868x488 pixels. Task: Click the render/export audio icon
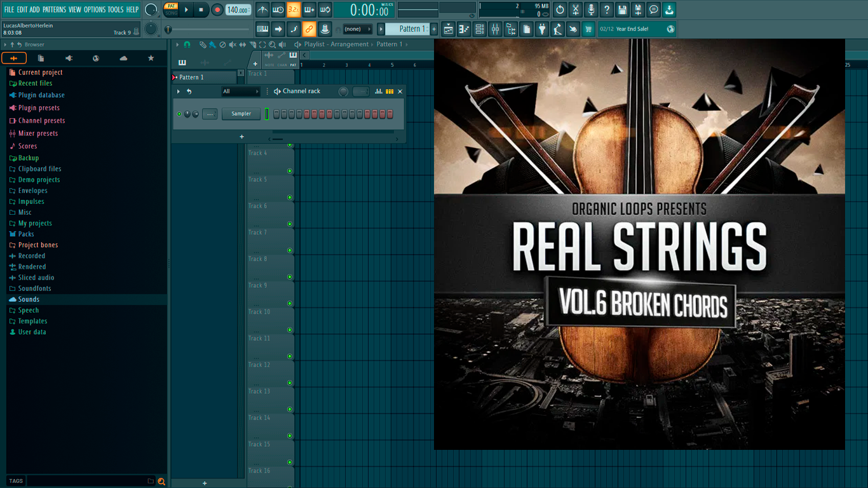click(x=638, y=10)
